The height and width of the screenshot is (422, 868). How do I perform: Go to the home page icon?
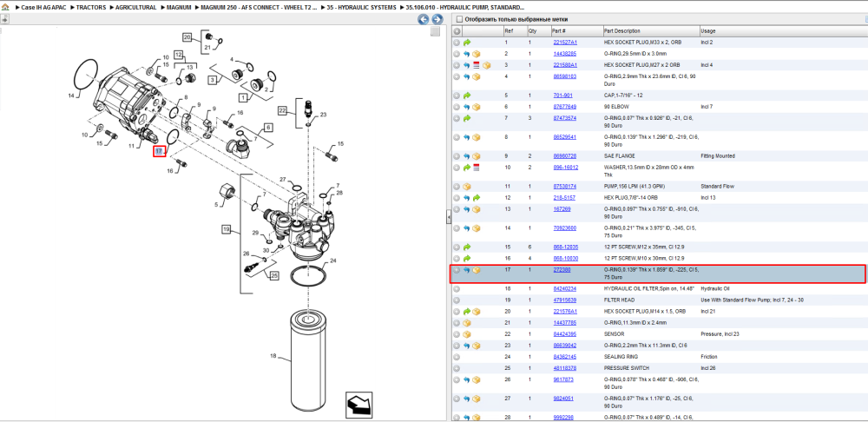5,7
